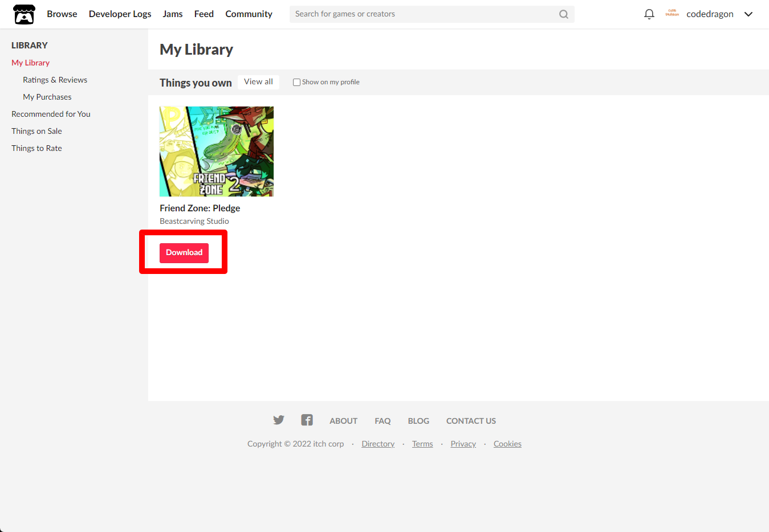Open the itch.io home logo
This screenshot has height=532, width=769.
pos(24,14)
